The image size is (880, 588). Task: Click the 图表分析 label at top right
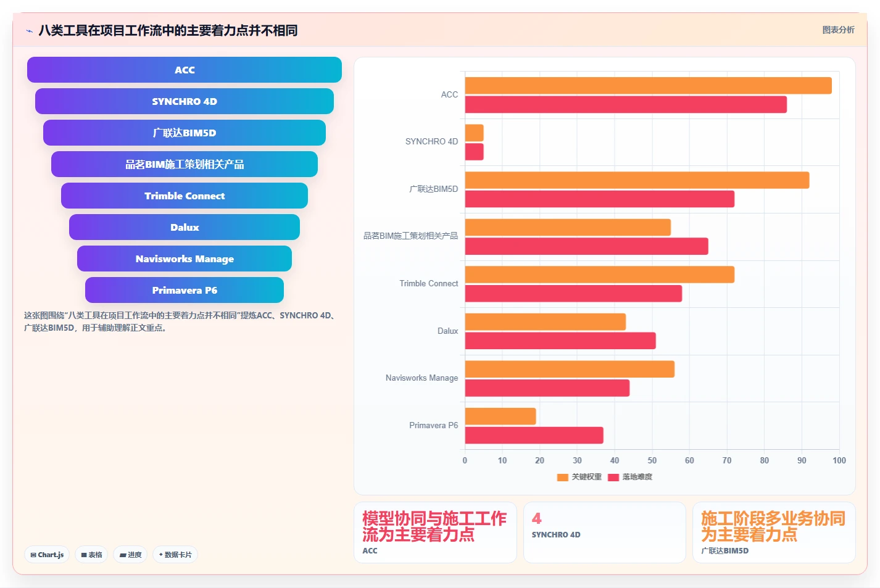pyautogui.click(x=838, y=30)
